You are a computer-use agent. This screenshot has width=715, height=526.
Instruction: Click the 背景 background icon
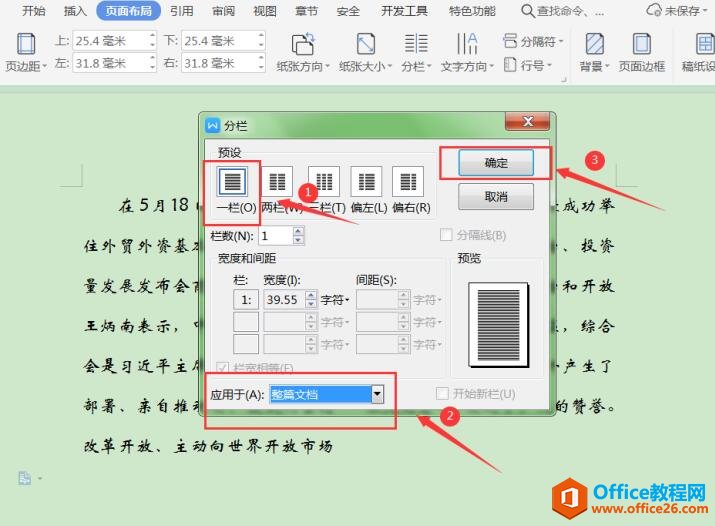(595, 44)
